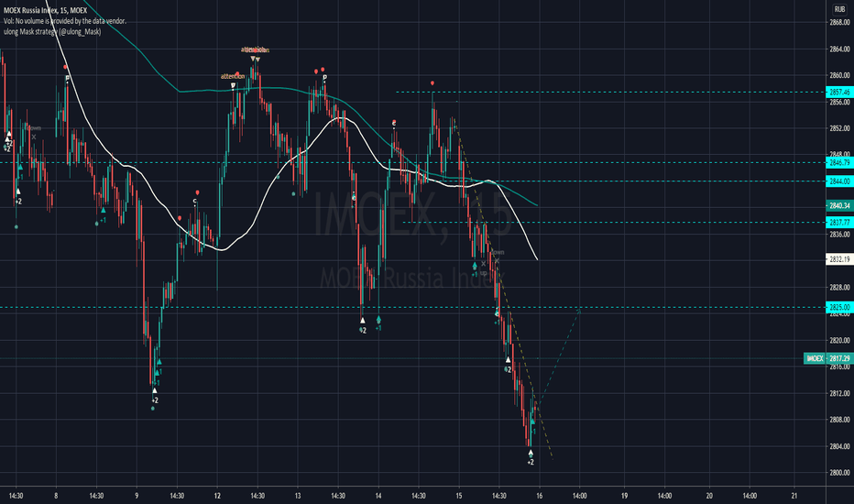
Task: Click the 2800.00 price axis value
Action: [839, 473]
